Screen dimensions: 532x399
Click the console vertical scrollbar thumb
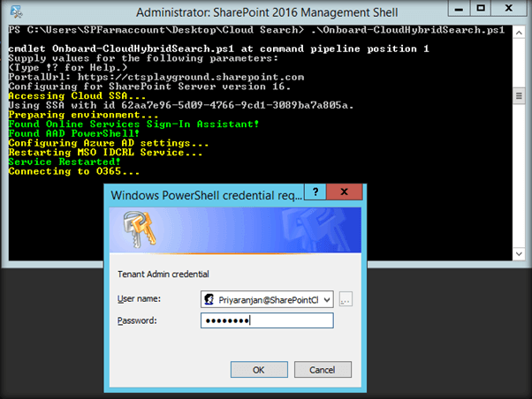[x=519, y=96]
